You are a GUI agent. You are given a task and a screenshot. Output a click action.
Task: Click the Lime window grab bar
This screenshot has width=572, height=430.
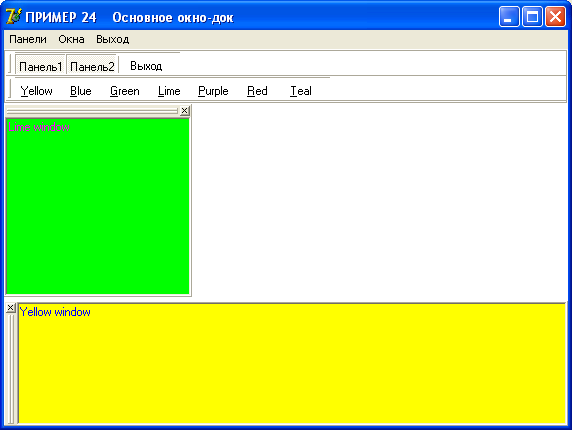[x=92, y=111]
